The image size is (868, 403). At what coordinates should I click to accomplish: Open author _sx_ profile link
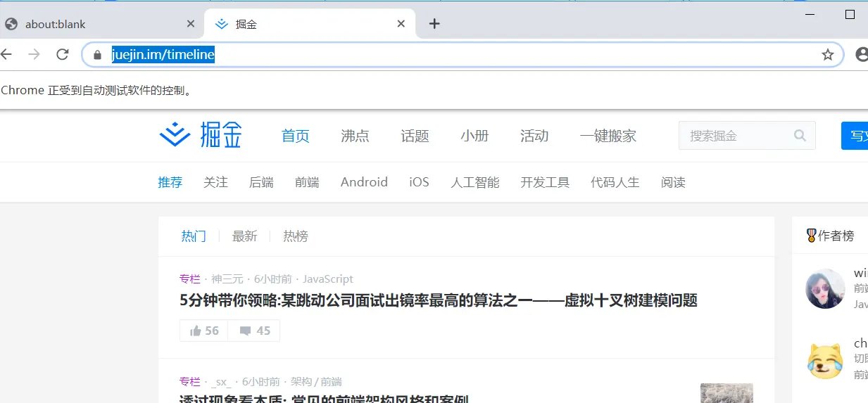click(221, 382)
